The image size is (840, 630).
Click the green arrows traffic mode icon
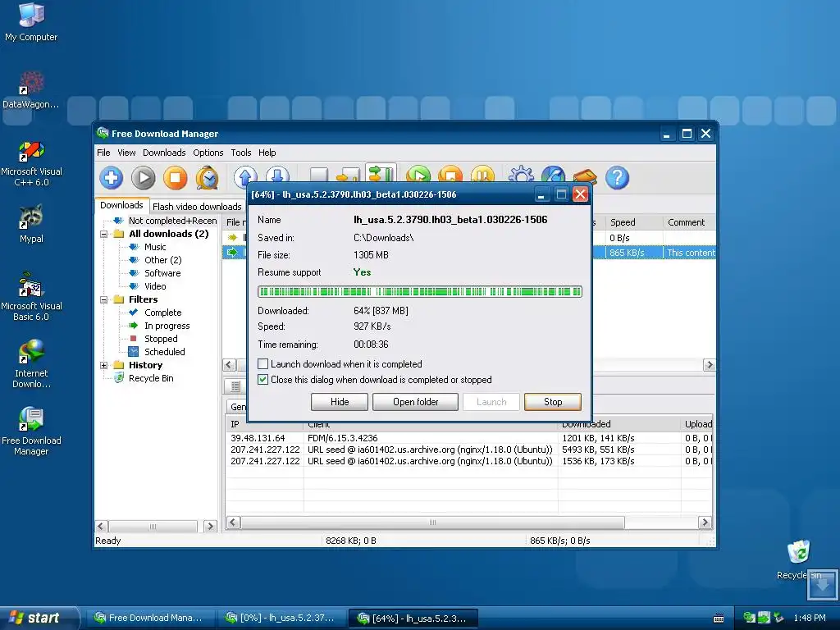click(381, 174)
